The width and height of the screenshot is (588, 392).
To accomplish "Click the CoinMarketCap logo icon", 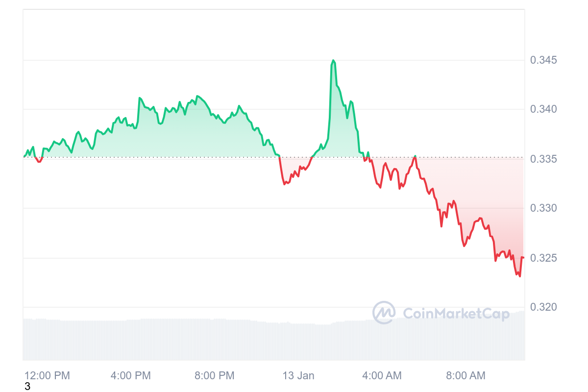I will click(384, 313).
